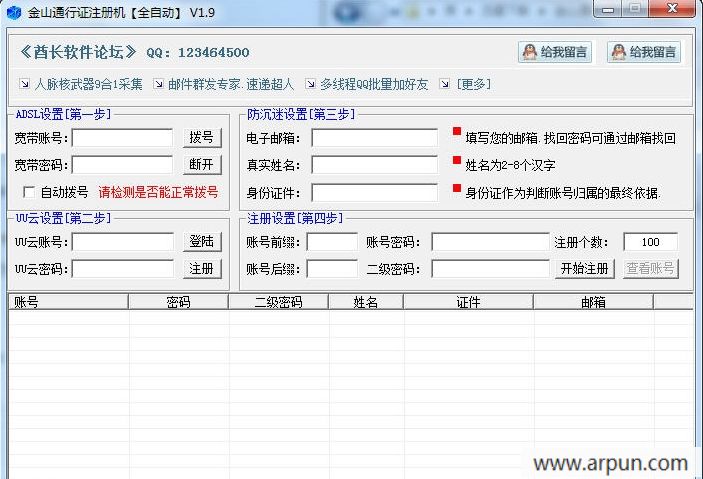This screenshot has height=479, width=703.
Task: Enable the 自动拨号 checkbox
Action: [29, 192]
